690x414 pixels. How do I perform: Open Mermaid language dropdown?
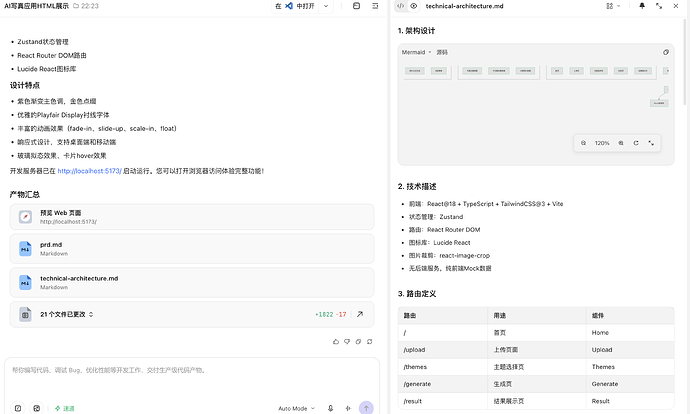pos(416,52)
